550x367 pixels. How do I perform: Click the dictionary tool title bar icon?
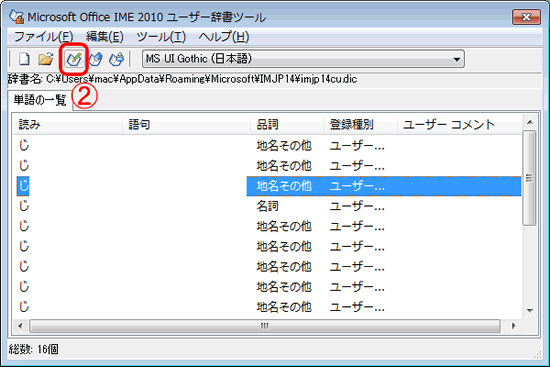[x=16, y=16]
